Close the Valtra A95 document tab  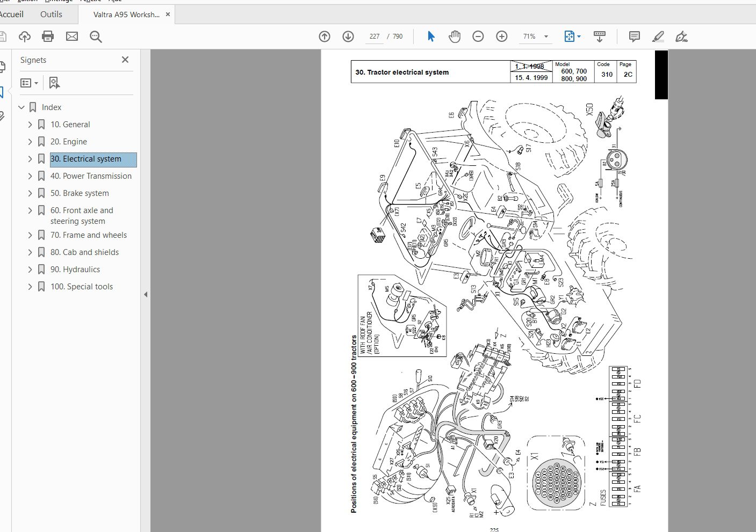[168, 14]
